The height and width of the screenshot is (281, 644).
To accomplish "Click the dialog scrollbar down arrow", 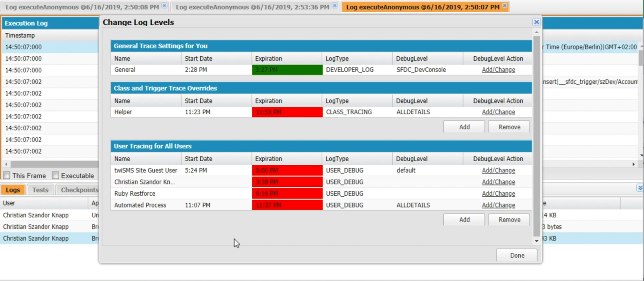I will coord(537,241).
